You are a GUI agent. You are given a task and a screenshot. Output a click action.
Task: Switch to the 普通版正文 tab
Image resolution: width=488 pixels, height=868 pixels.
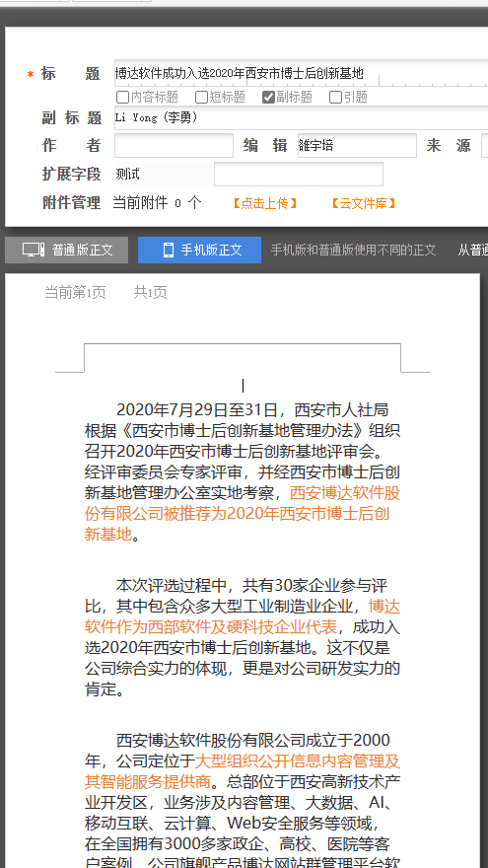click(66, 250)
